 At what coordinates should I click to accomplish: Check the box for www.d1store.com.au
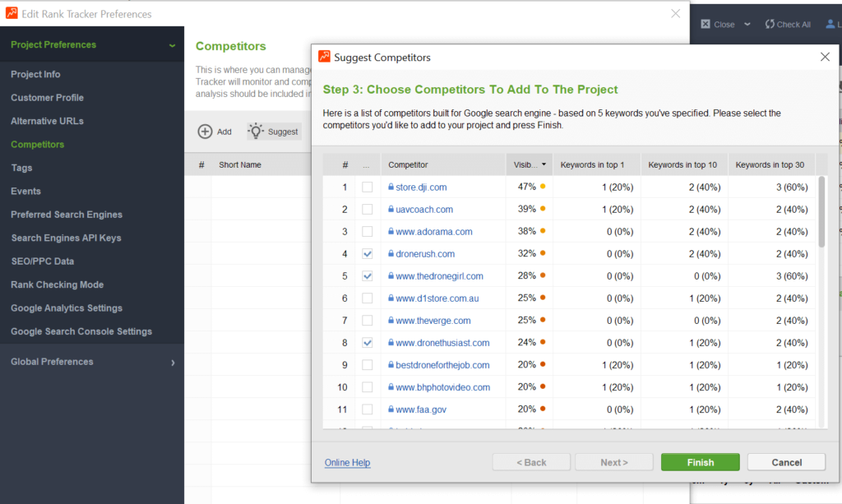point(368,298)
